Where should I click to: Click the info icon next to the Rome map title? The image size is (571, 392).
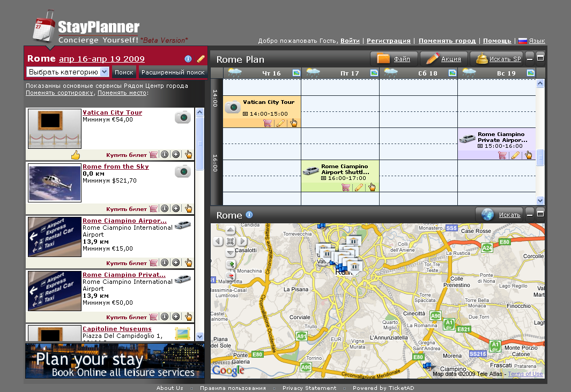tap(249, 215)
